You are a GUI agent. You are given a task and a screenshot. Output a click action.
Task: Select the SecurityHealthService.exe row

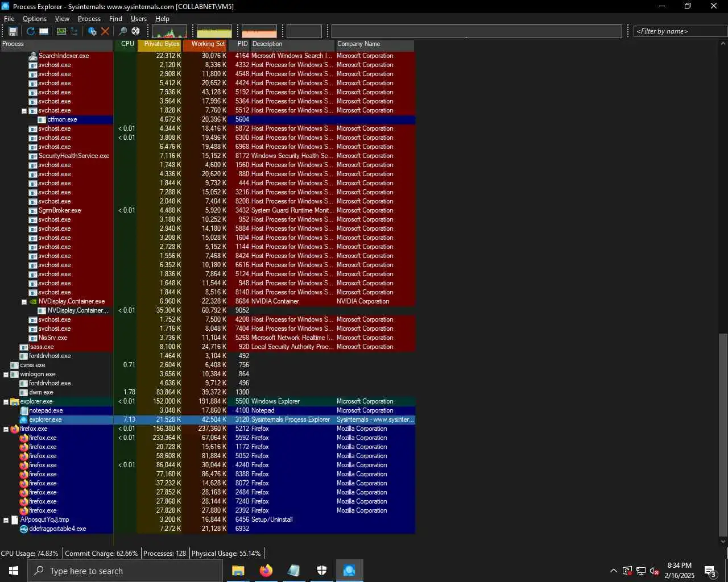pos(208,156)
